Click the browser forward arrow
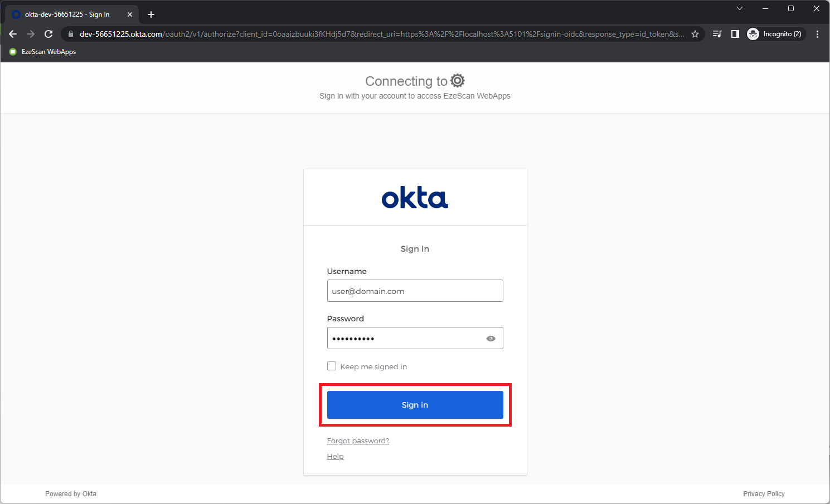 31,34
